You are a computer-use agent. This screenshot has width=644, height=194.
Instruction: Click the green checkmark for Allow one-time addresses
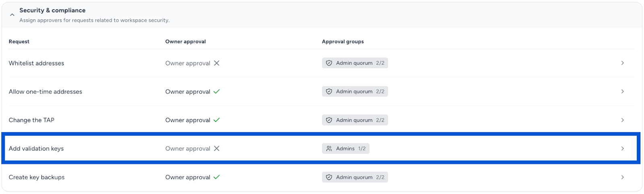point(217,92)
